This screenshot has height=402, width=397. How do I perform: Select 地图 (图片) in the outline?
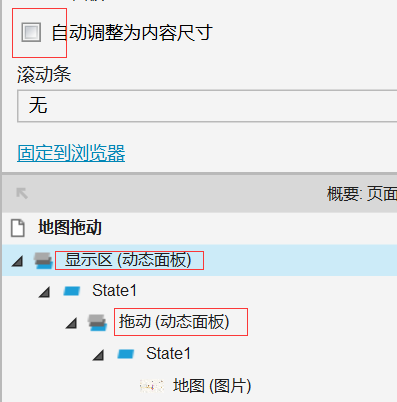(212, 386)
